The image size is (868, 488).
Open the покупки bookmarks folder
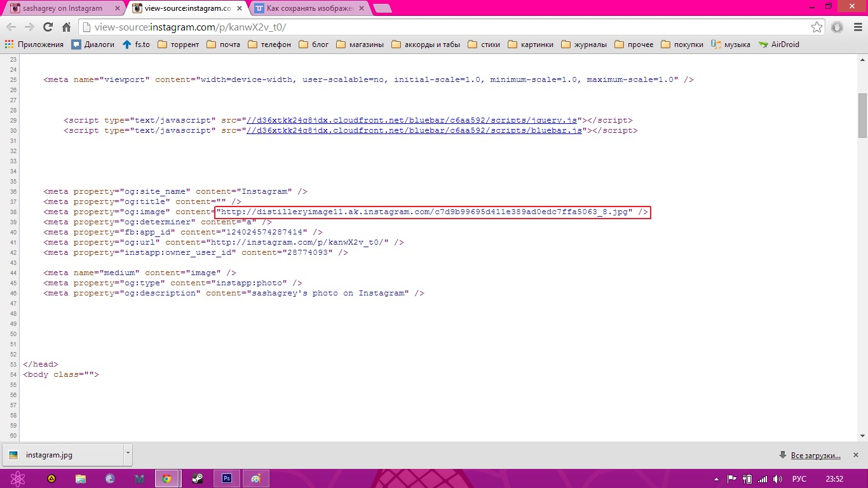click(x=682, y=44)
